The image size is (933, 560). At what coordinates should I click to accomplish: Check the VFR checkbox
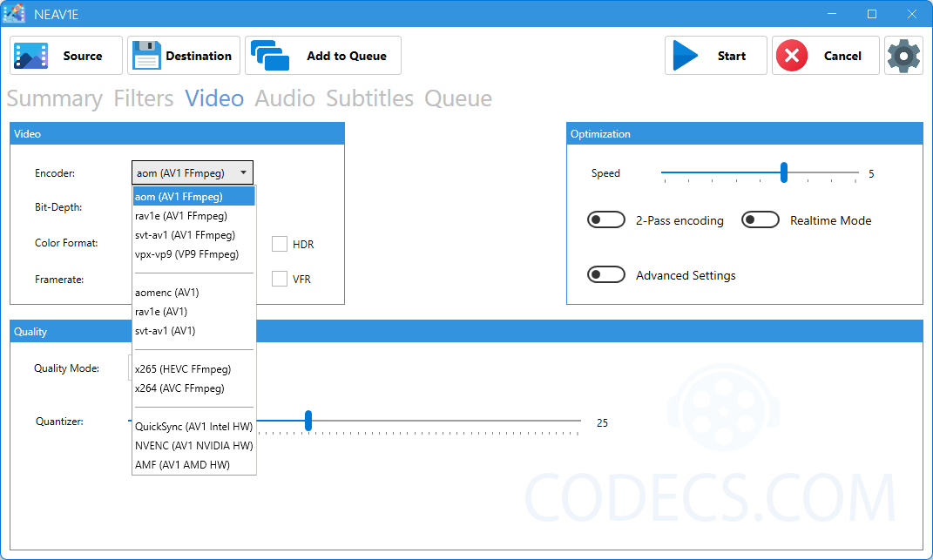click(x=280, y=279)
